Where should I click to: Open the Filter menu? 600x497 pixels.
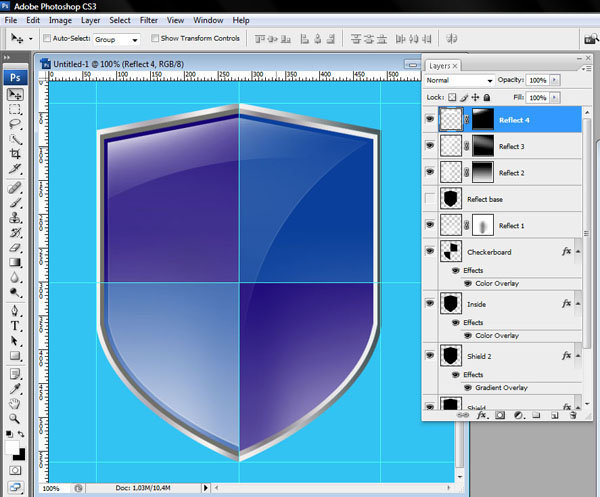[148, 20]
